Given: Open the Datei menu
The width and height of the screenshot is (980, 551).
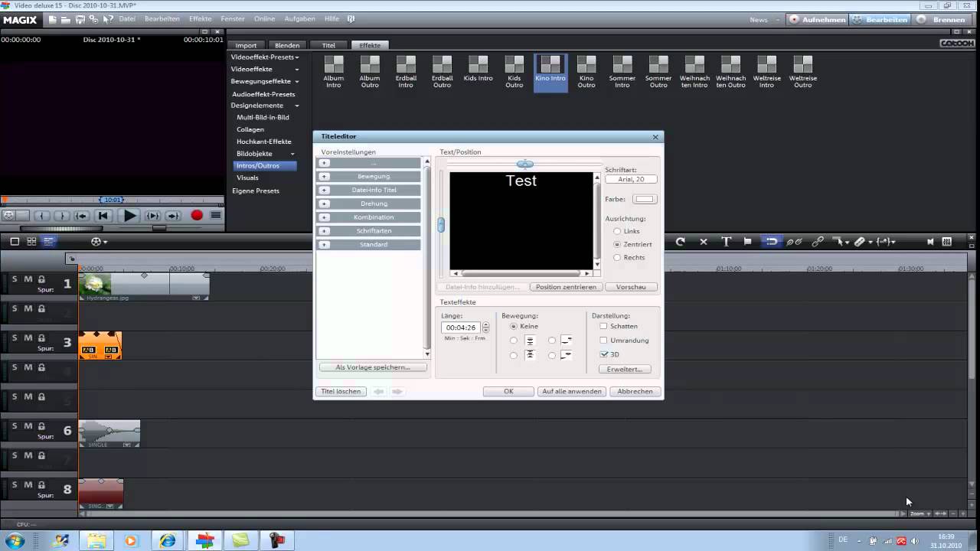Looking at the screenshot, I should tap(127, 19).
